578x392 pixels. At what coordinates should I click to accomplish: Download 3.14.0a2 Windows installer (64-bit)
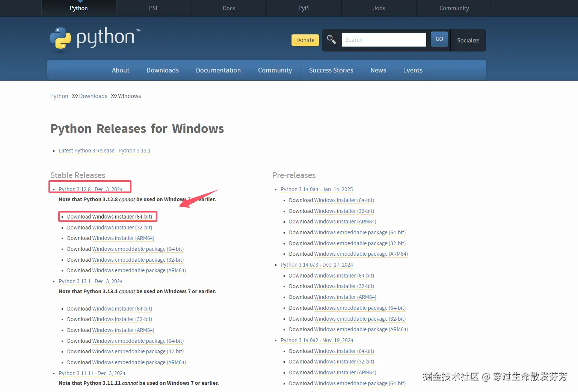[344, 351]
